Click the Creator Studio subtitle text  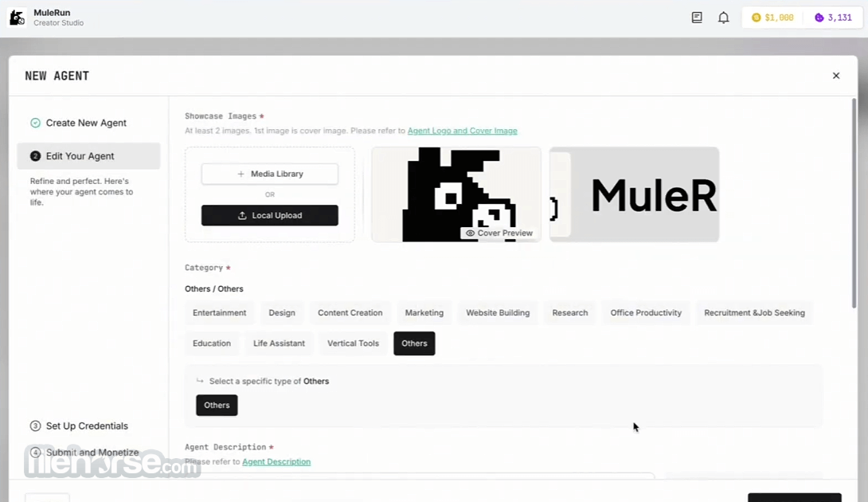59,23
